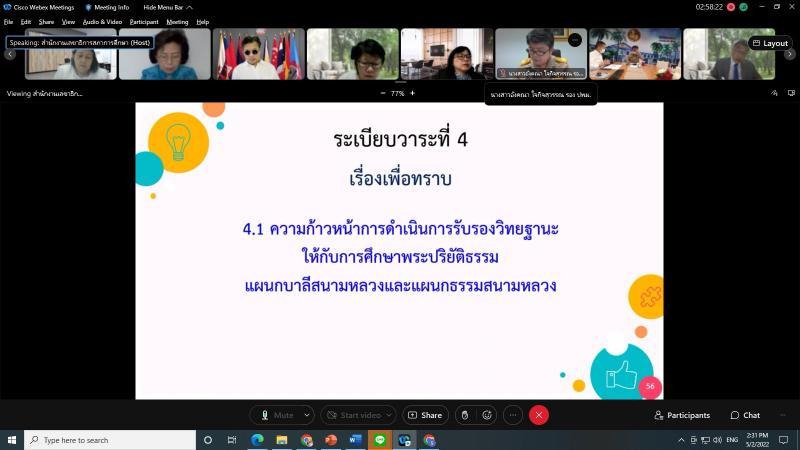Show previous participant videos arrow
This screenshot has height=450, width=800.
(x=10, y=54)
